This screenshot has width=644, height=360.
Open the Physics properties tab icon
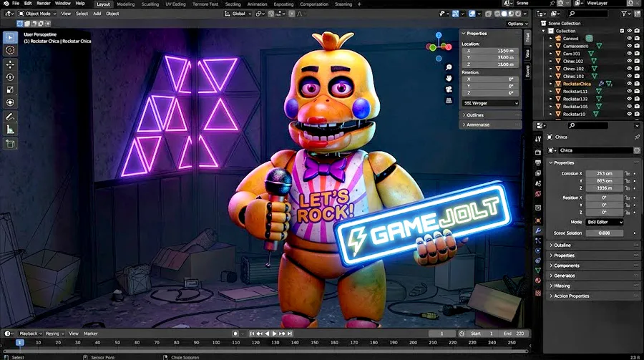pyautogui.click(x=538, y=250)
